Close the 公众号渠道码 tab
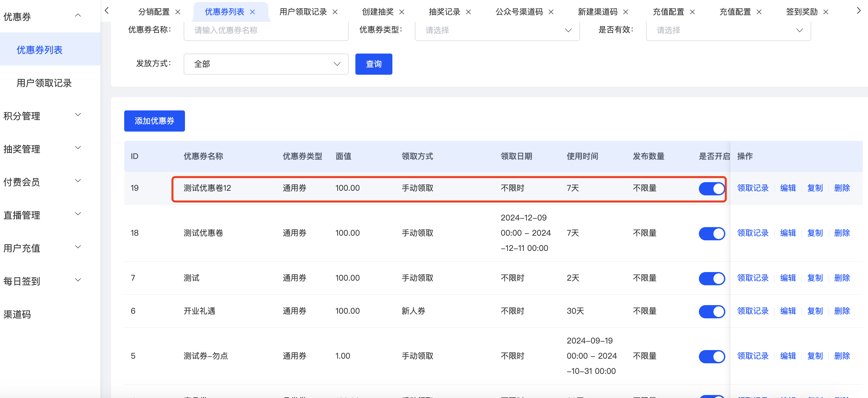868x398 pixels. click(x=551, y=12)
